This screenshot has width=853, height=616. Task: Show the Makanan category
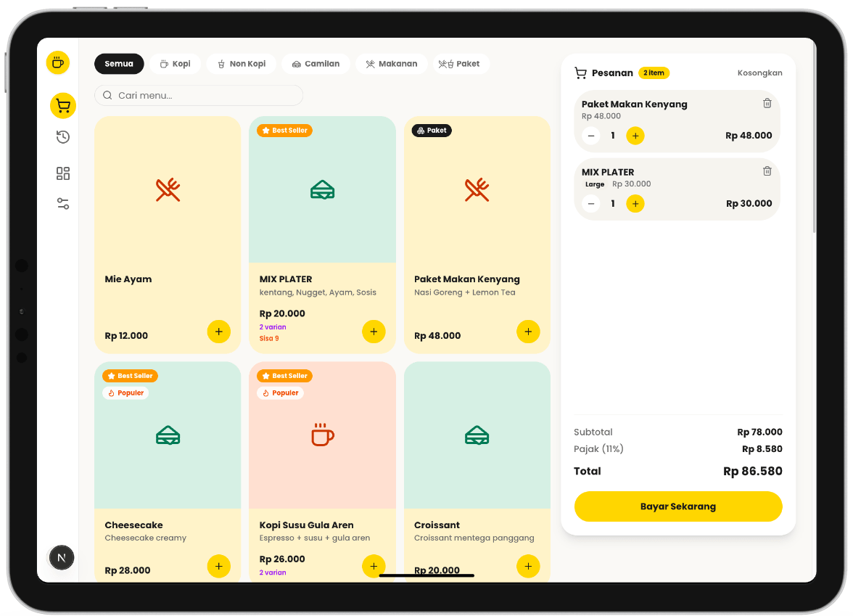click(x=392, y=64)
